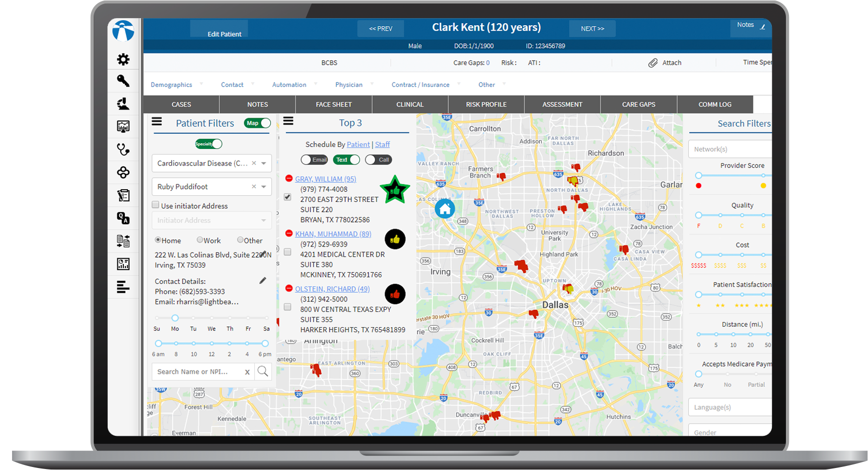The image size is (868, 470).
Task: Turn off the Map toggle switch
Action: (258, 123)
